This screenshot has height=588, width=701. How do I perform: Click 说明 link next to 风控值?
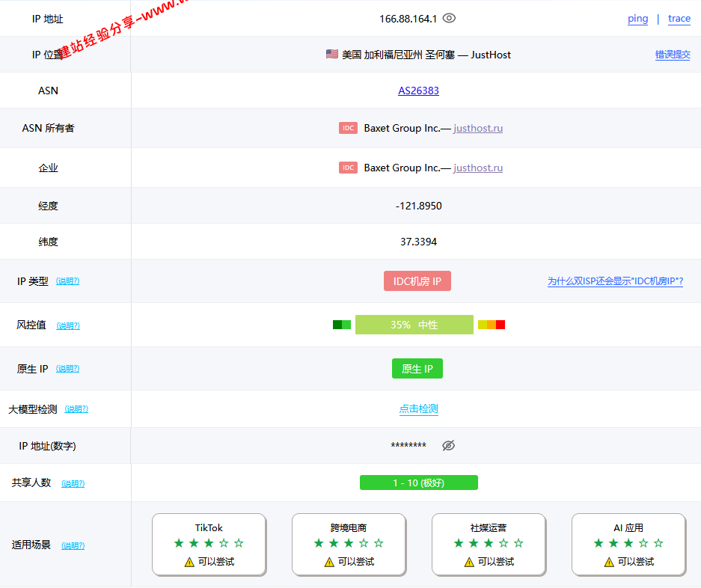tap(68, 326)
